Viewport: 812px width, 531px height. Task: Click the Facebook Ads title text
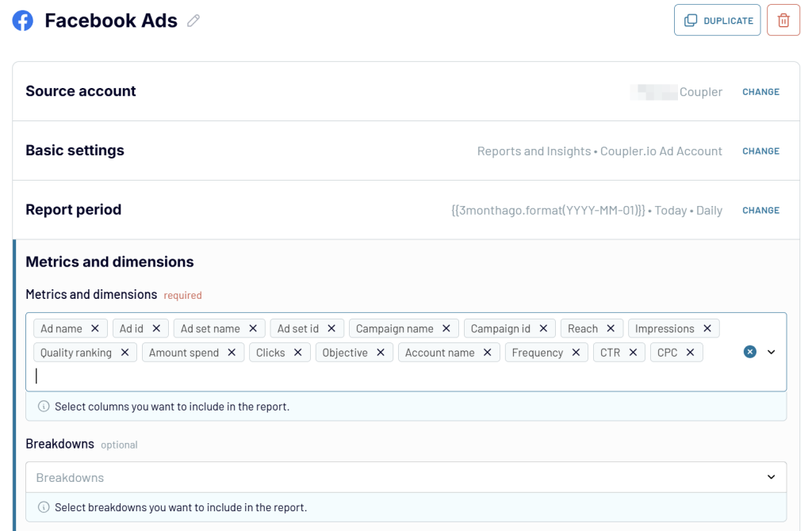[111, 21]
